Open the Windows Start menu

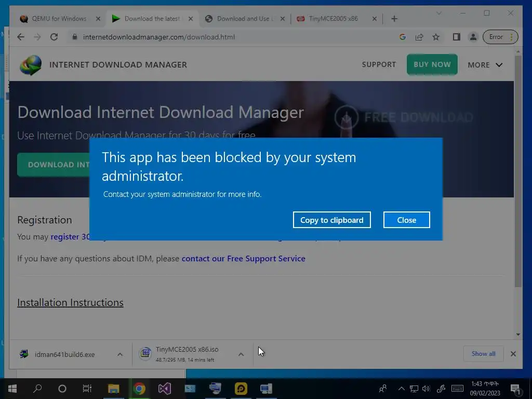[x=12, y=389]
